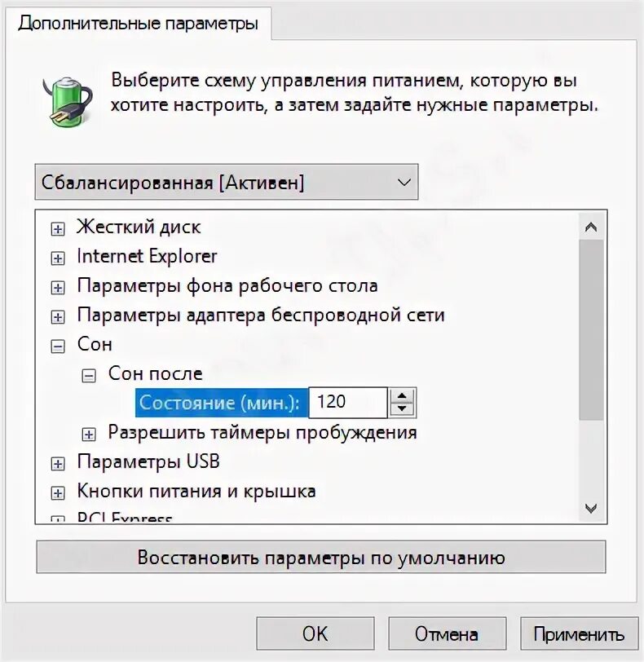Expand Разрешить таймеры пробуждения

tap(89, 435)
